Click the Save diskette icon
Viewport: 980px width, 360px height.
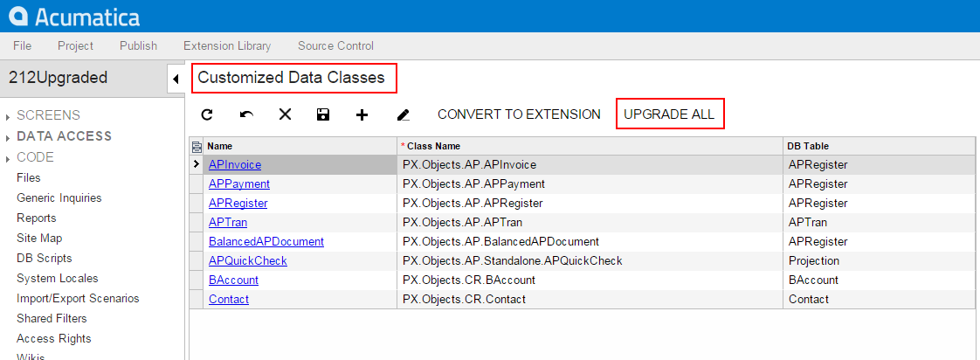tap(323, 114)
